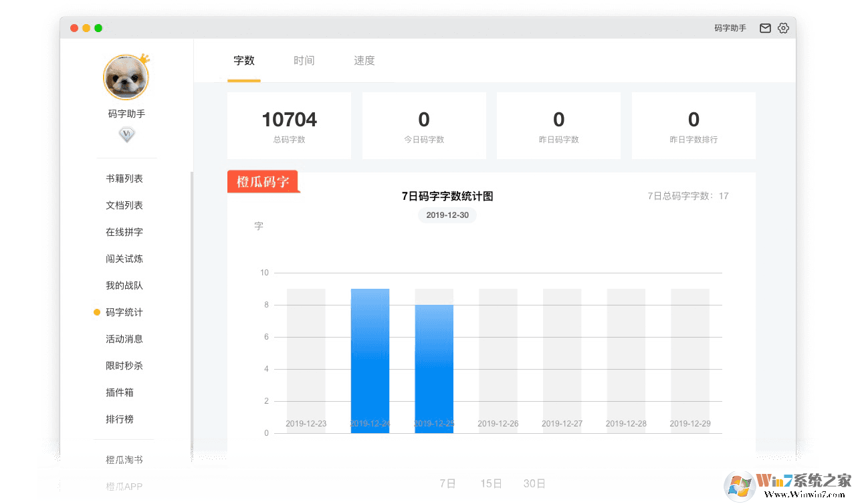Click the profile avatar picture
Image resolution: width=856 pixels, height=504 pixels.
coord(126,77)
